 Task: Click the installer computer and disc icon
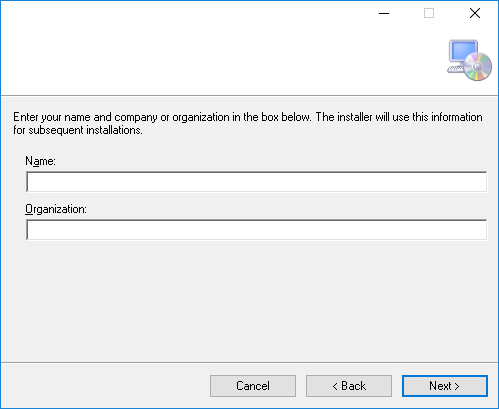[x=469, y=60]
